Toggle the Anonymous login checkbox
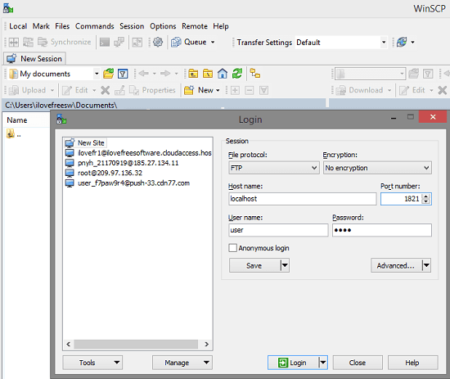 (x=233, y=248)
